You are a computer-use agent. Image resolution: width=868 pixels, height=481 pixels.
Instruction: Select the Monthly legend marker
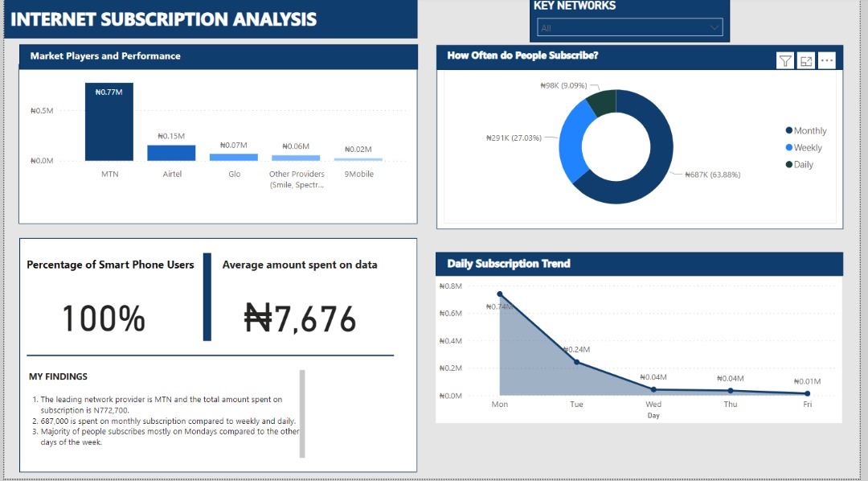click(789, 131)
